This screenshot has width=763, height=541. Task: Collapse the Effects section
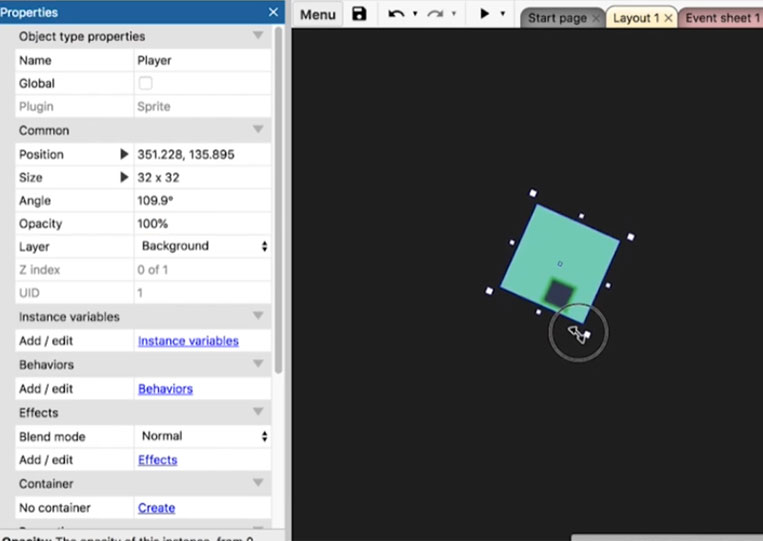pyautogui.click(x=258, y=412)
